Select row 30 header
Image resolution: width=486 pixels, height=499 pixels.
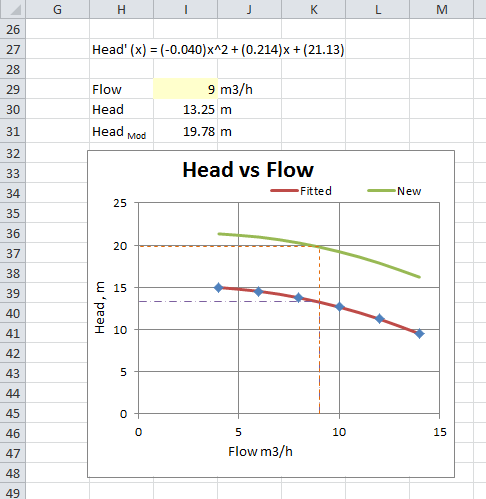click(x=13, y=109)
